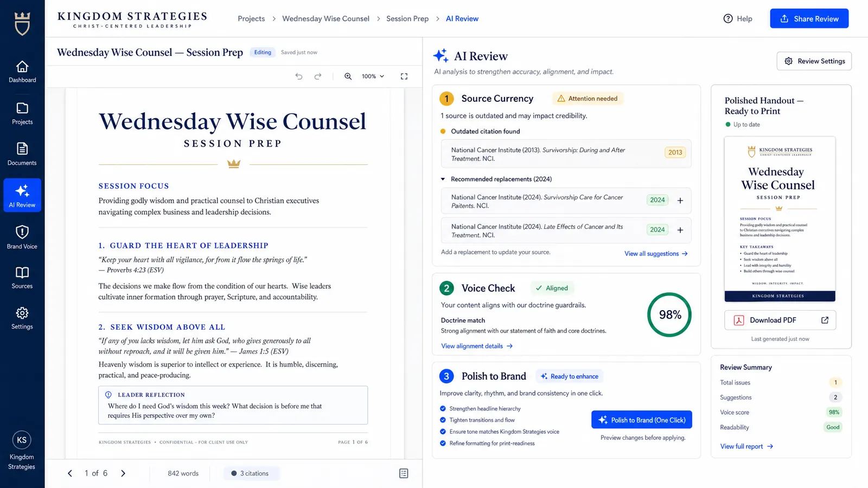This screenshot has height=488, width=868.
Task: Open View alignment details link
Action: tap(477, 346)
